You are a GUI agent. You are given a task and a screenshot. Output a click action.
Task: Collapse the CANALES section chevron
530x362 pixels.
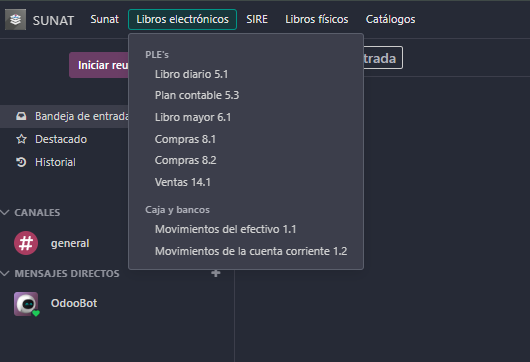(x=5, y=212)
